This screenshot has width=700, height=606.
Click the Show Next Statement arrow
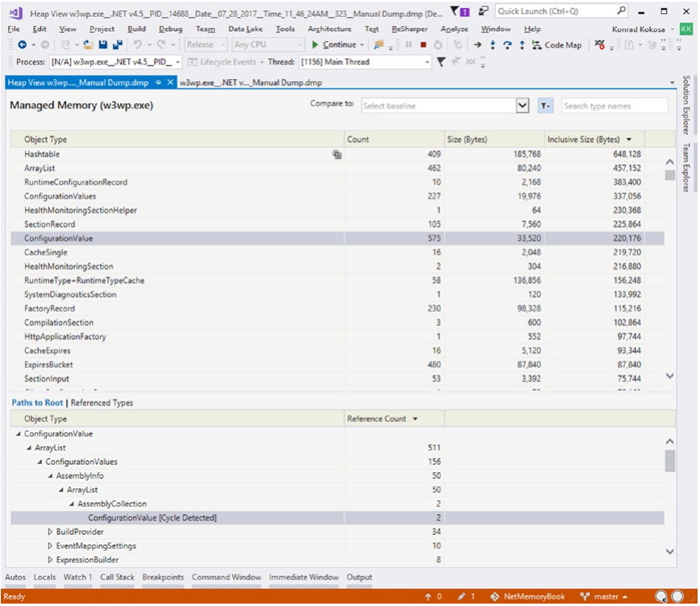click(477, 44)
